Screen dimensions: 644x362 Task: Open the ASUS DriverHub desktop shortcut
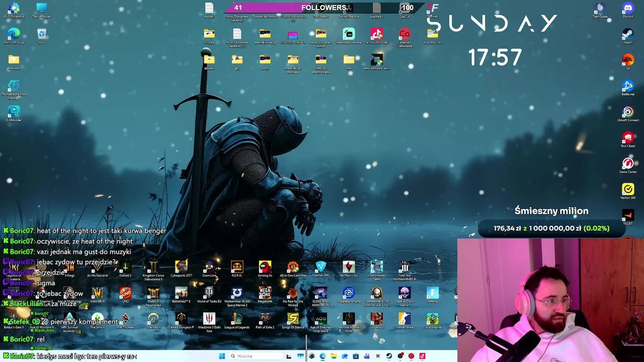[x=14, y=10]
